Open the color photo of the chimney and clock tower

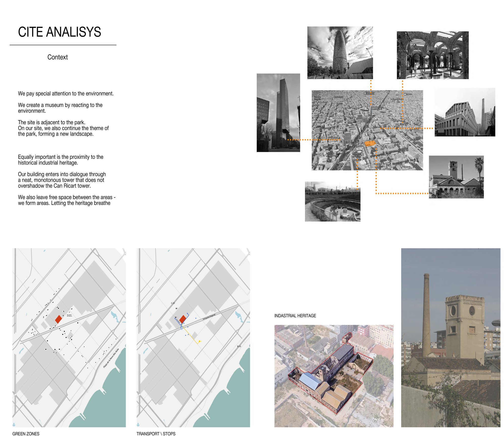click(451, 338)
